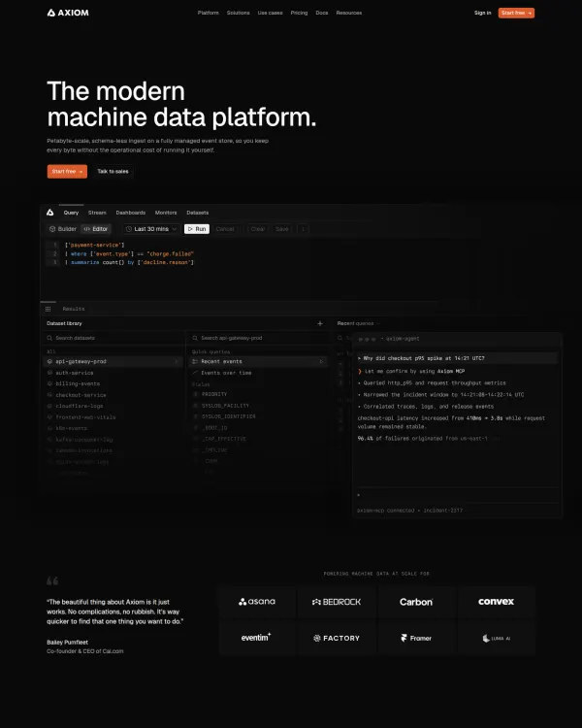The image size is (582, 728).
Task: Click the dataset icon beside checkout-service
Action: pyautogui.click(x=50, y=395)
